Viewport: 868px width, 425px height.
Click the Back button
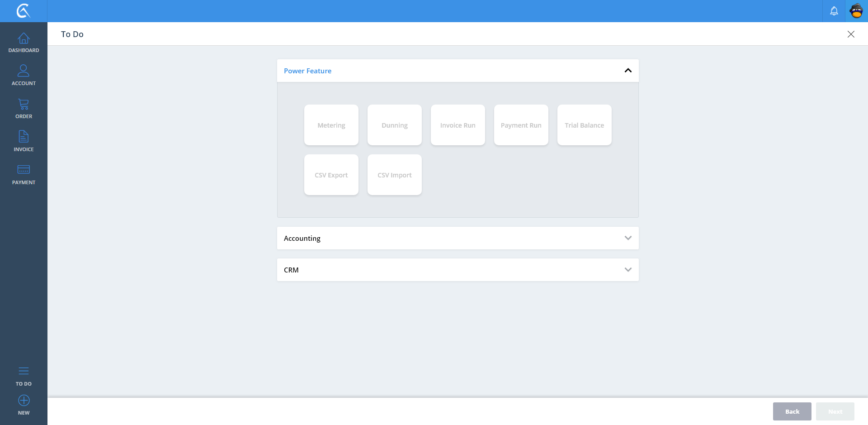792,411
